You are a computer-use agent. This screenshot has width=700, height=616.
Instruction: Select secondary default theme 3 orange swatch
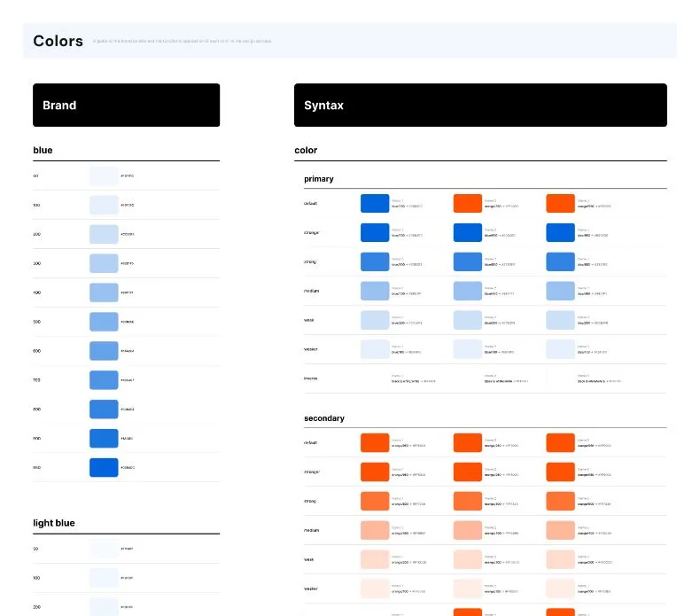pyautogui.click(x=560, y=442)
